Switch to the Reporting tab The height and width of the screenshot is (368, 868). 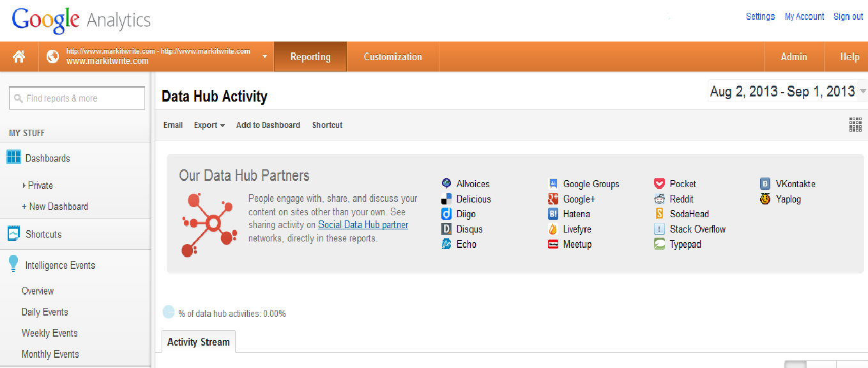[x=310, y=57]
